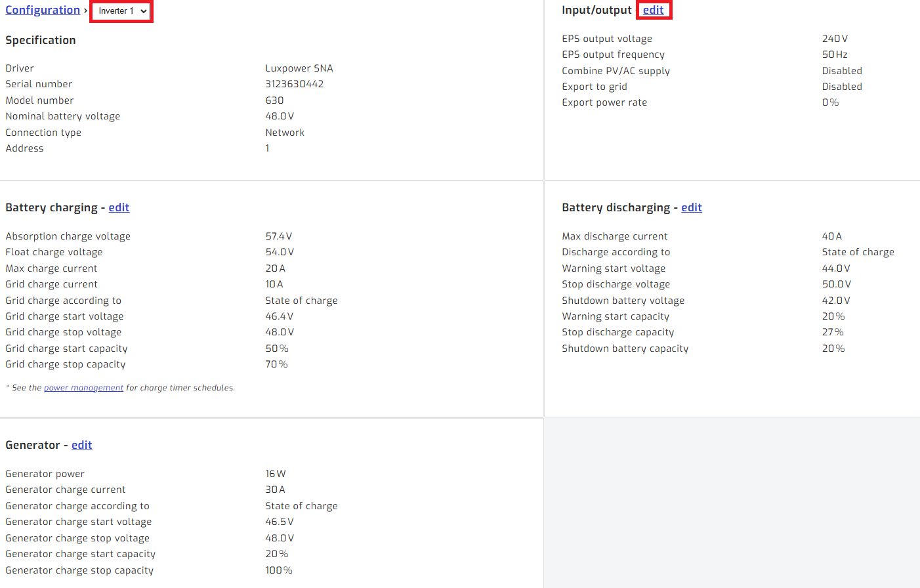The height and width of the screenshot is (588, 920).
Task: Click the Luxpower SNA driver value
Action: (299, 68)
